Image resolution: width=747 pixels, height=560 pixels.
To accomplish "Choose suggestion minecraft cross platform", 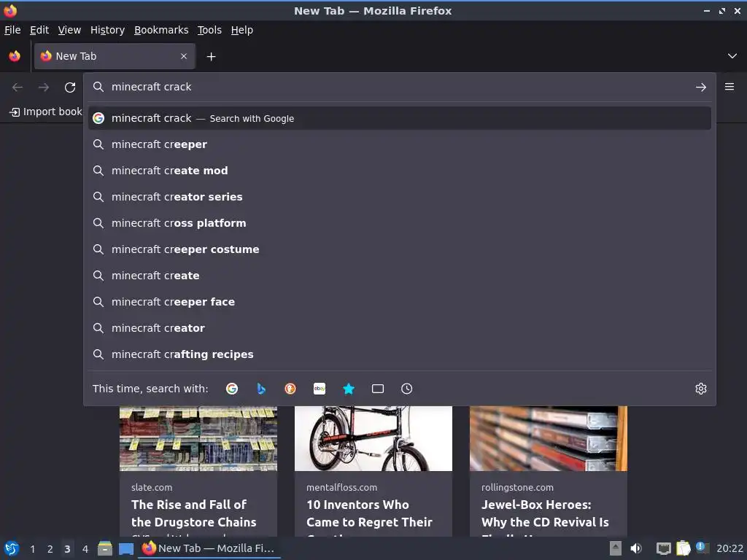I will click(x=399, y=223).
